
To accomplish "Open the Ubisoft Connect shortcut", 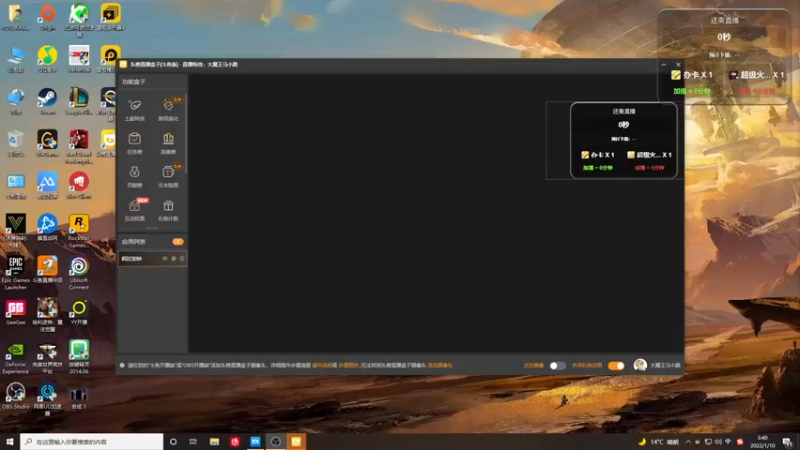I will tap(79, 274).
